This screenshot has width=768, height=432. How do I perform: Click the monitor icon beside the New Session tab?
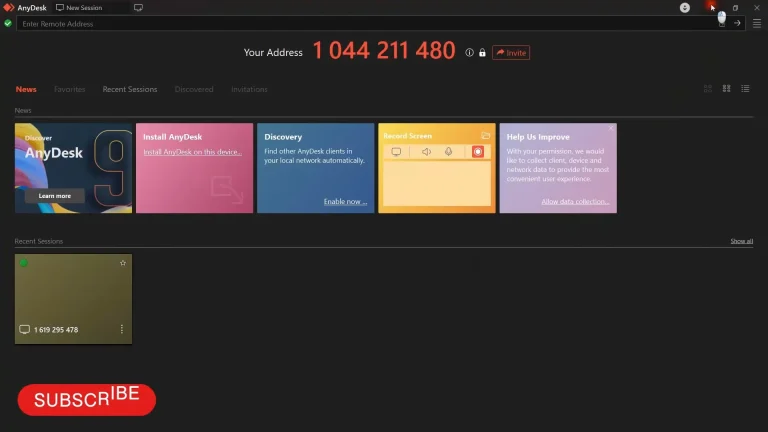[138, 7]
